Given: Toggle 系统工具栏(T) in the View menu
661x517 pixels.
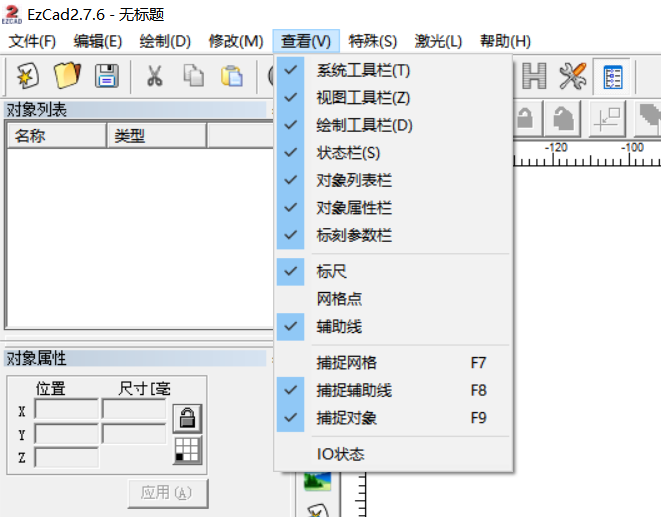Looking at the screenshot, I should 393,70.
